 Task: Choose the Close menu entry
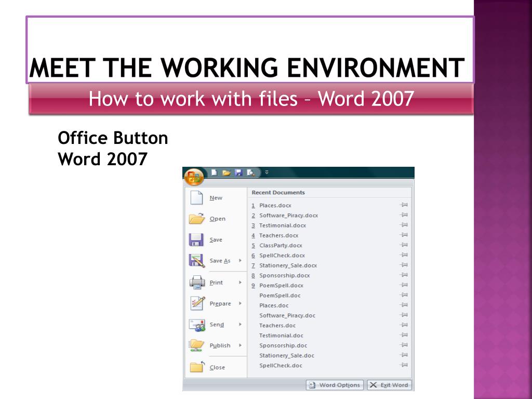[x=216, y=367]
